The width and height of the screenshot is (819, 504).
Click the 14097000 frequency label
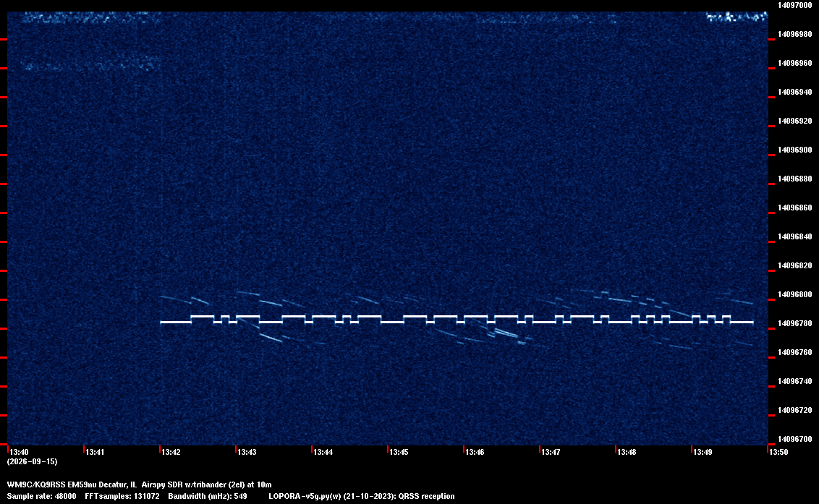coord(795,5)
